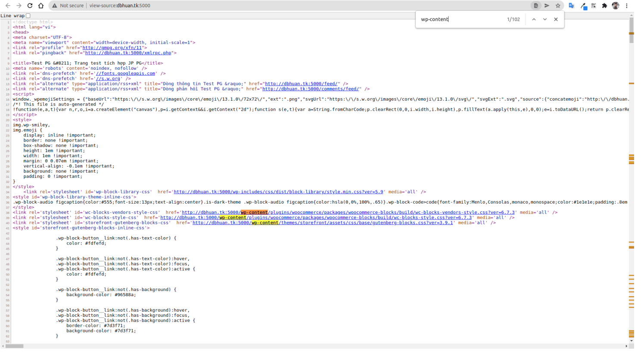Open the browser home page
Screen dimensions: 644x356
41,6
